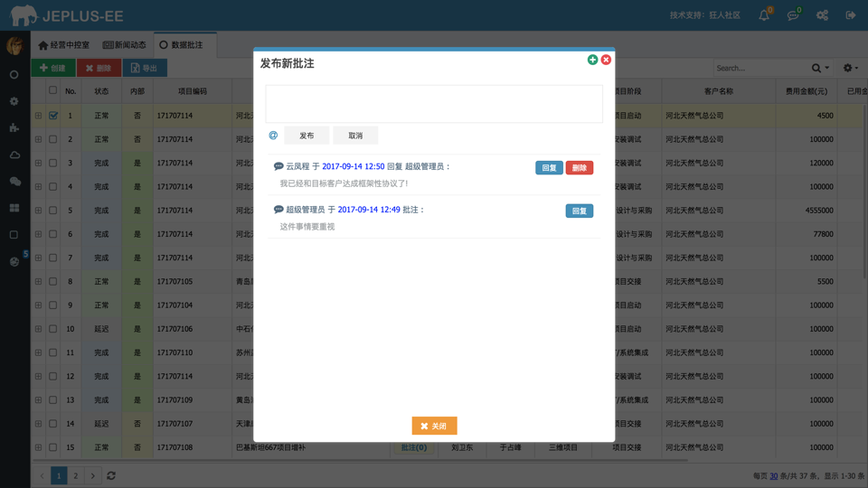
Task: Click the logout icon in top bar
Action: point(851,15)
